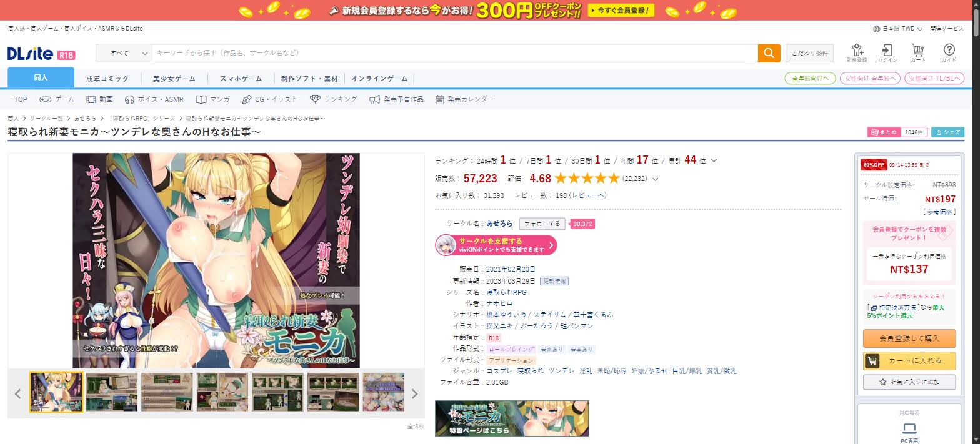Expand the ranking details chevron
980x444 pixels.
coord(714,160)
